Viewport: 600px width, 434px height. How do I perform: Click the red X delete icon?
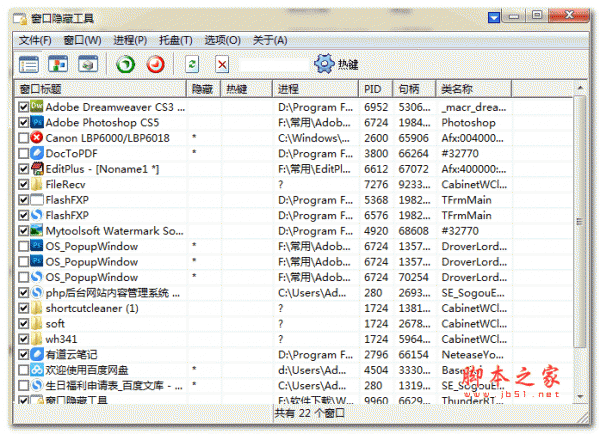click(x=222, y=64)
